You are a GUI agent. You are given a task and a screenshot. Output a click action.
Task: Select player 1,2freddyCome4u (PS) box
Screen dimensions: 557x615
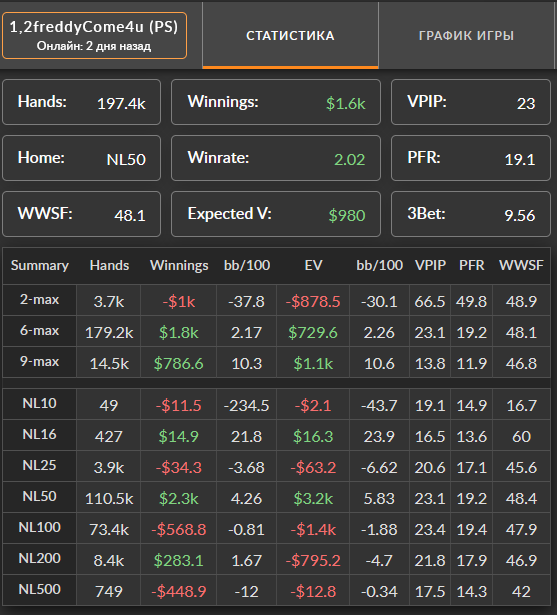(94, 35)
